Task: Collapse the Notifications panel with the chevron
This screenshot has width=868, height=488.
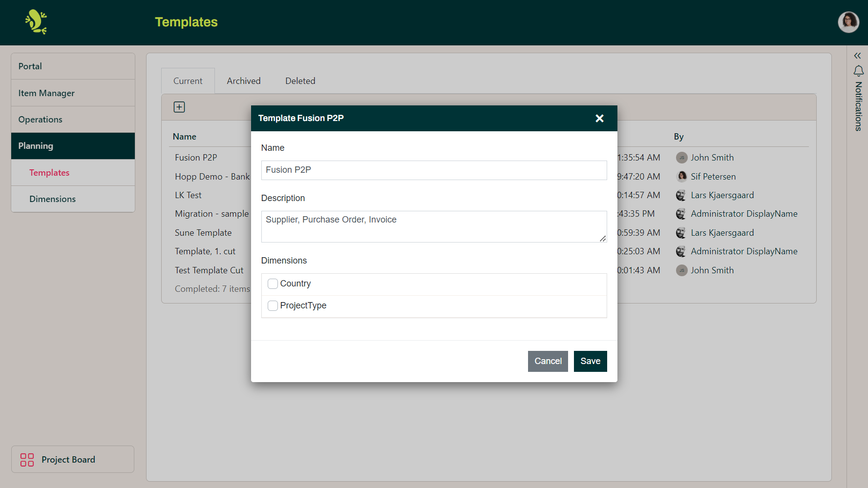Action: coord(857,55)
